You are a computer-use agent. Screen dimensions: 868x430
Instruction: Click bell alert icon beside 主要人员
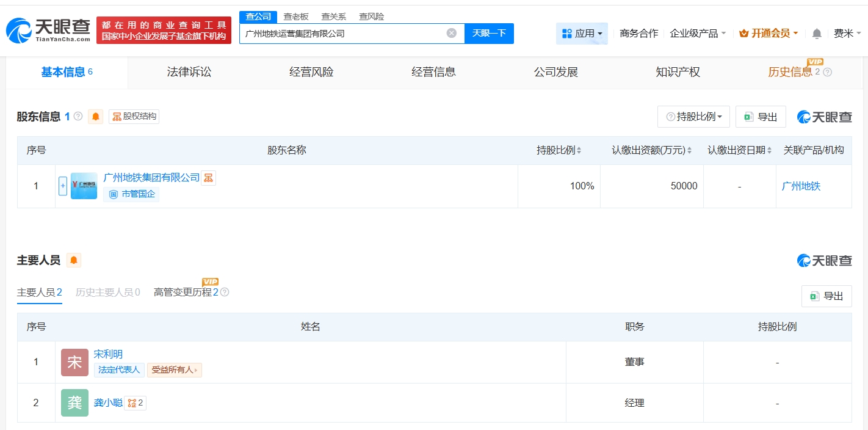click(74, 261)
